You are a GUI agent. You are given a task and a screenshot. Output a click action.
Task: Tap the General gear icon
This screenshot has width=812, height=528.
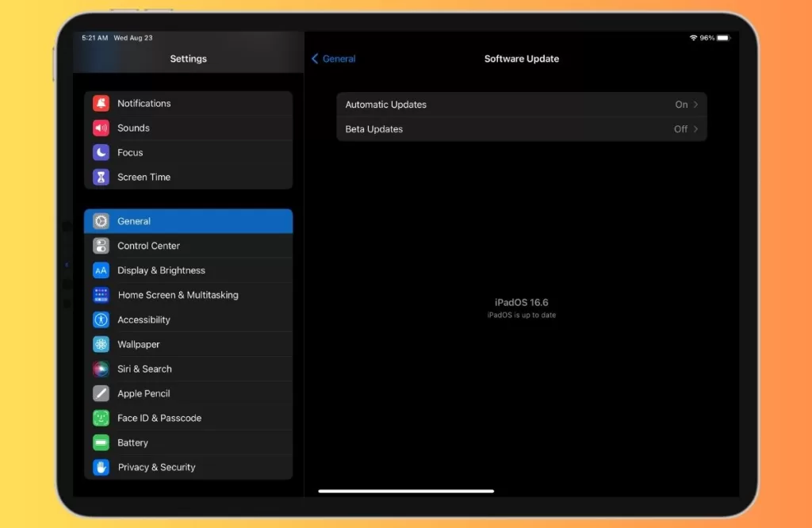click(x=101, y=221)
